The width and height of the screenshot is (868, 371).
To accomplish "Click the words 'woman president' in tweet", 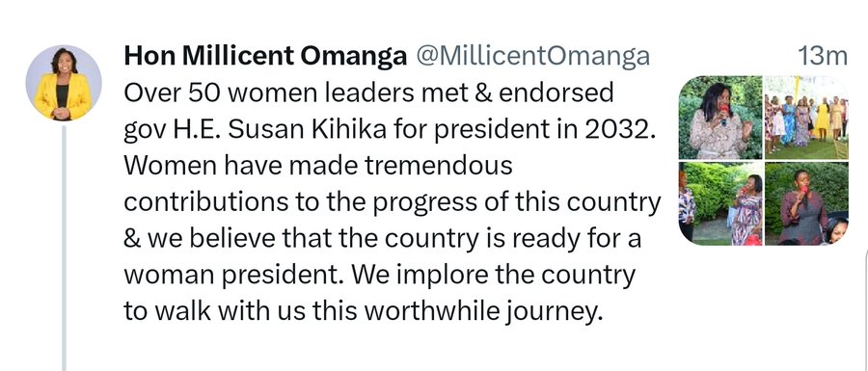I will (x=234, y=276).
